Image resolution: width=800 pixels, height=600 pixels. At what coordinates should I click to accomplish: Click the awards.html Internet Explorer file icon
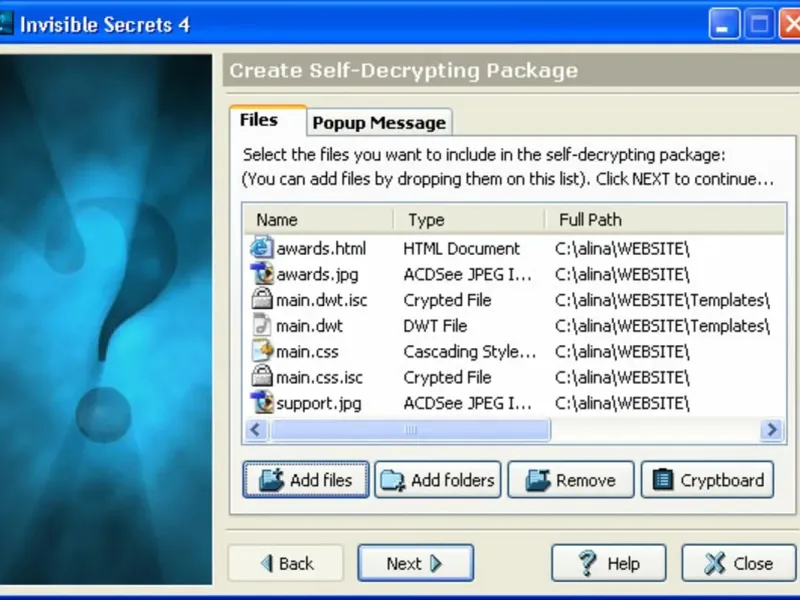261,248
